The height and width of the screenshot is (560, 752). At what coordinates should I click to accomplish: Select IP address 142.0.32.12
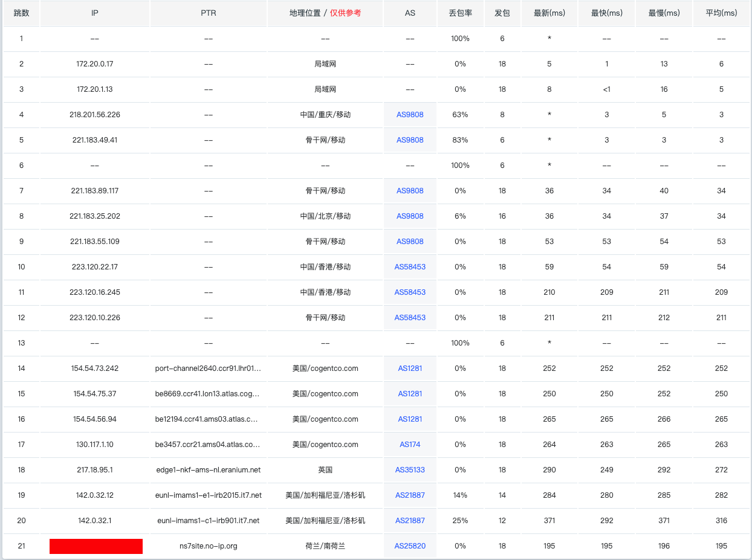(95, 495)
